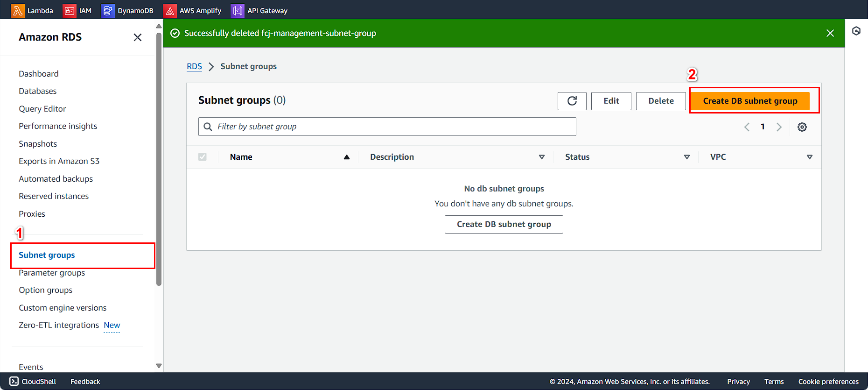
Task: Open Proxies in sidebar
Action: 32,214
